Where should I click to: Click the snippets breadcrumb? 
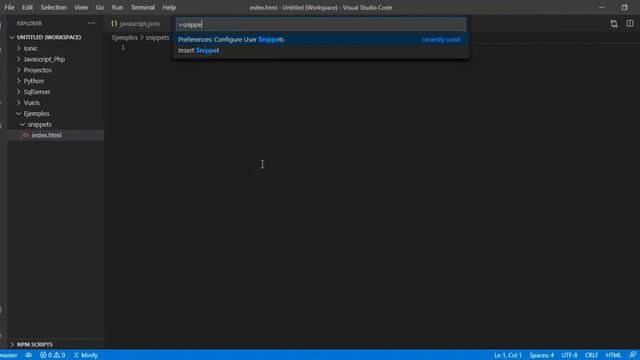(157, 38)
